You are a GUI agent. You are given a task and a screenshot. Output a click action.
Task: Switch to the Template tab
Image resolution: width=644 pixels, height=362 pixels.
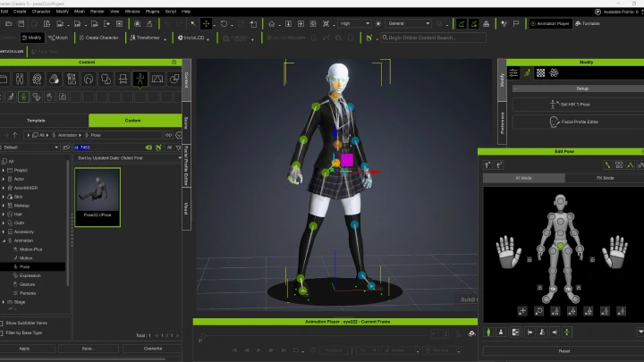point(36,121)
